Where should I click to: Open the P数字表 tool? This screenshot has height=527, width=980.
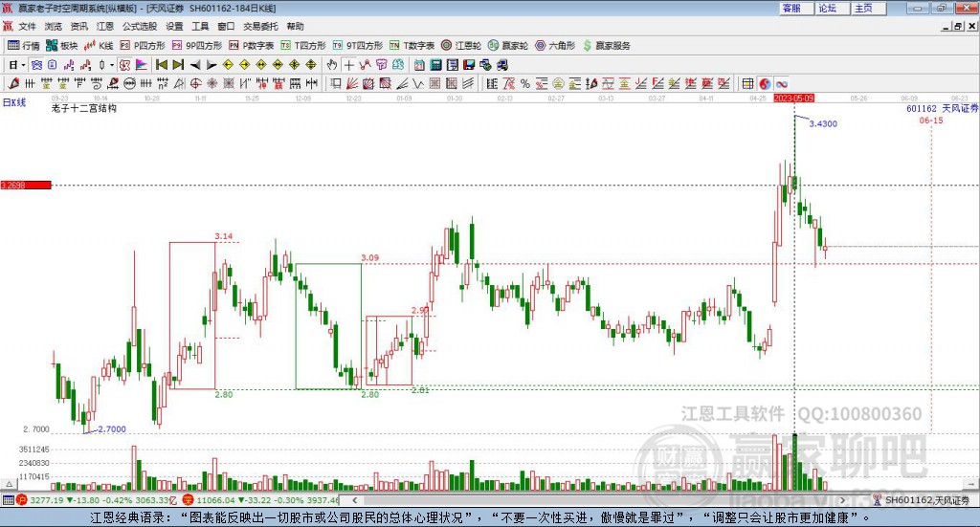tap(252, 46)
